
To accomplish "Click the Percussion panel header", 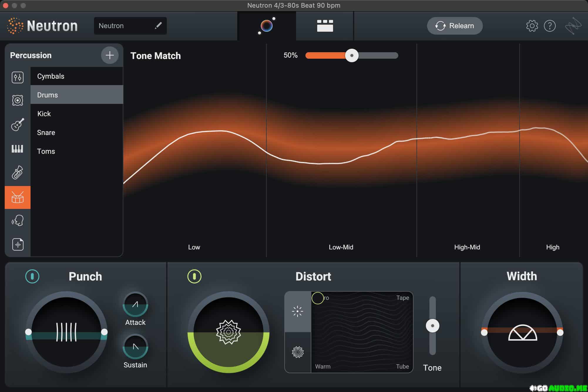I will (x=31, y=55).
